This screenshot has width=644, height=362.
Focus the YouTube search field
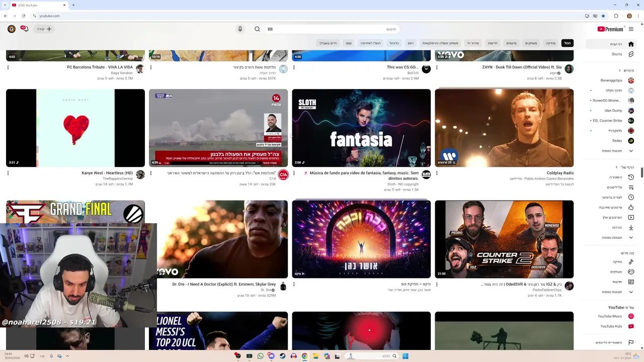pos(332,29)
